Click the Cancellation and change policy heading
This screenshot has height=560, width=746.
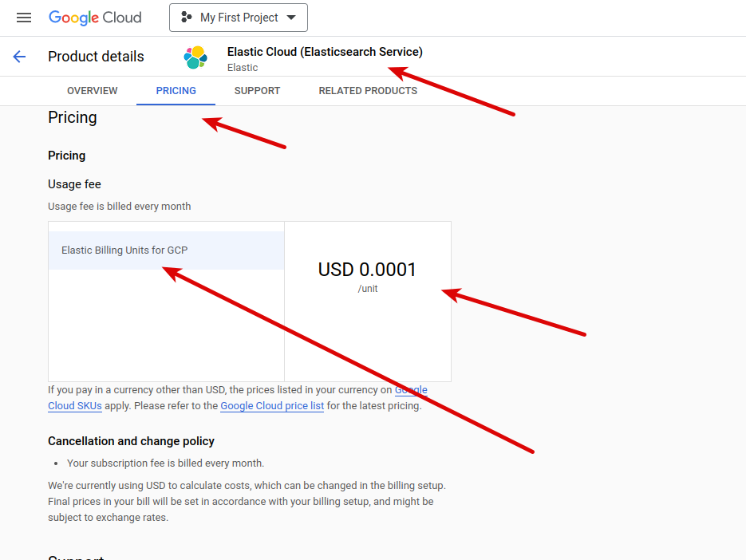coord(132,441)
